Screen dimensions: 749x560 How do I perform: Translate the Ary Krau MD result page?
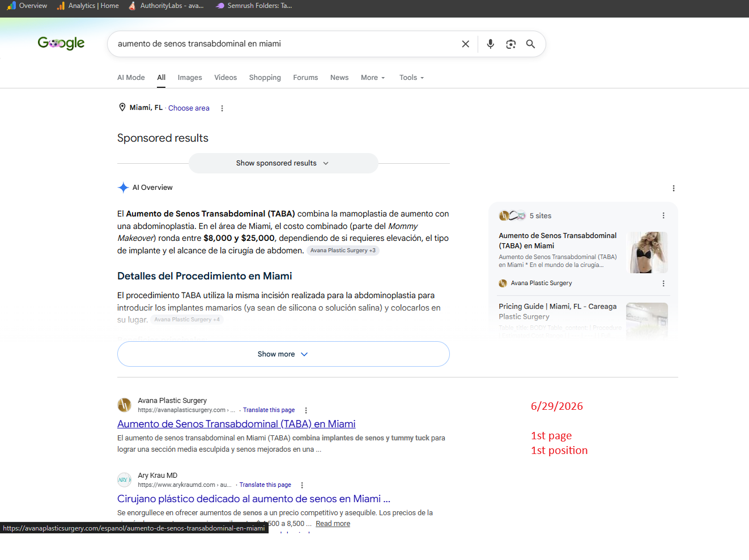coord(265,485)
